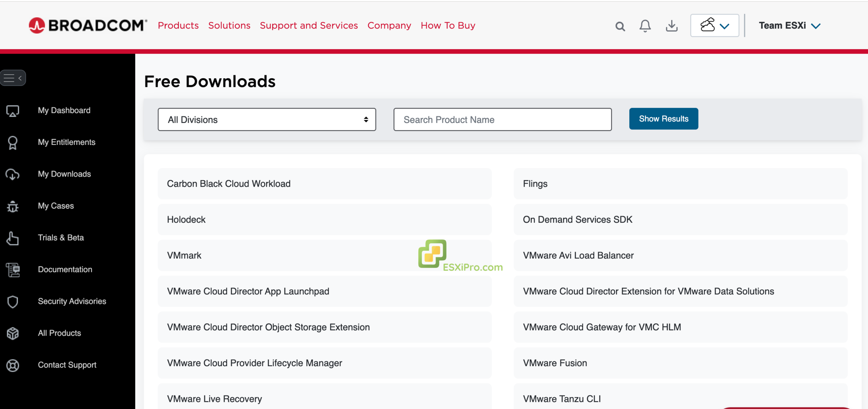Screen dimensions: 868x409
Task: Click the Show Results button
Action: tap(663, 119)
